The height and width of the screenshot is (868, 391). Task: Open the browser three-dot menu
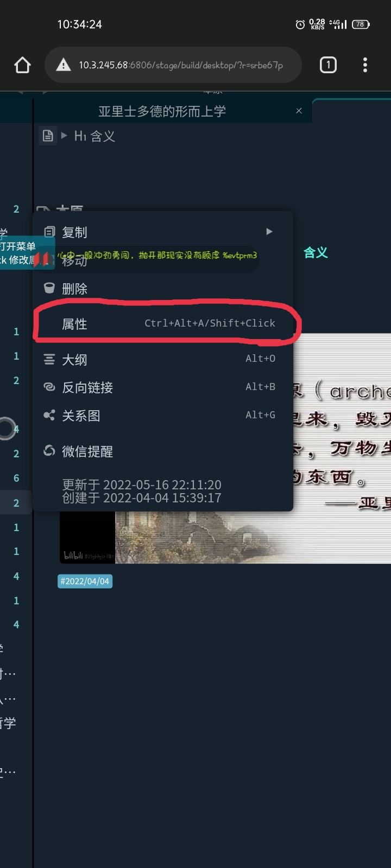click(x=365, y=65)
